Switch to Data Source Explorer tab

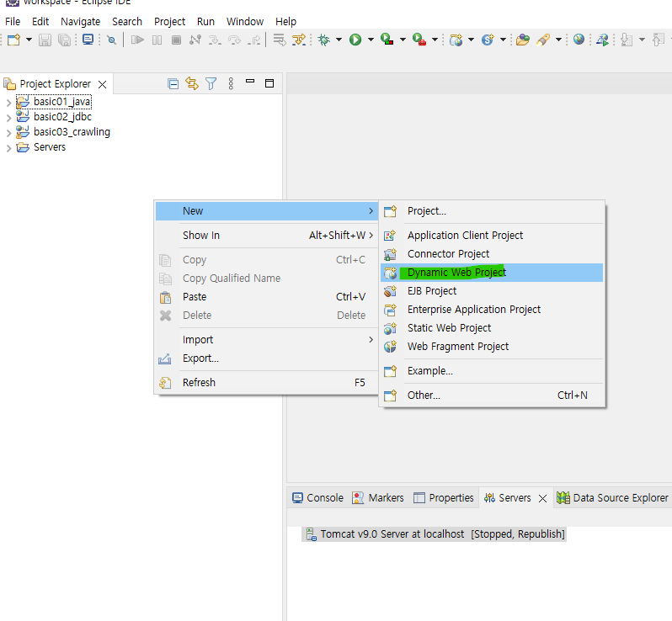612,497
